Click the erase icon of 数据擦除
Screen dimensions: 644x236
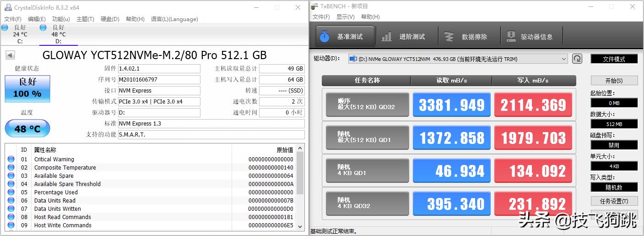coord(449,36)
